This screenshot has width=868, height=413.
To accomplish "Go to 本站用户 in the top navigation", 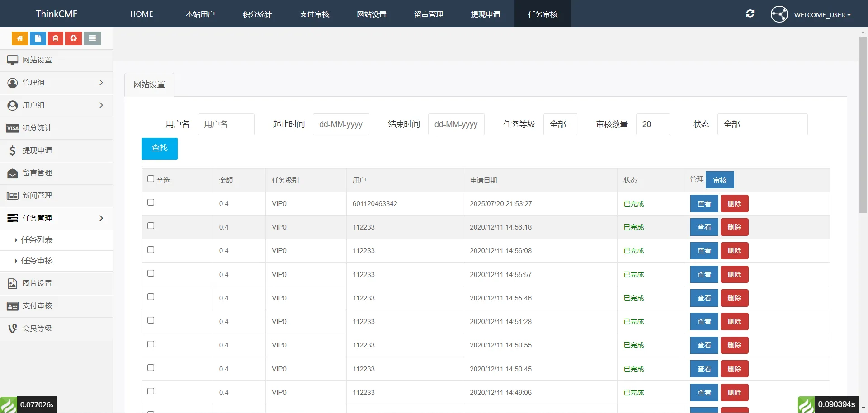I will coord(200,14).
